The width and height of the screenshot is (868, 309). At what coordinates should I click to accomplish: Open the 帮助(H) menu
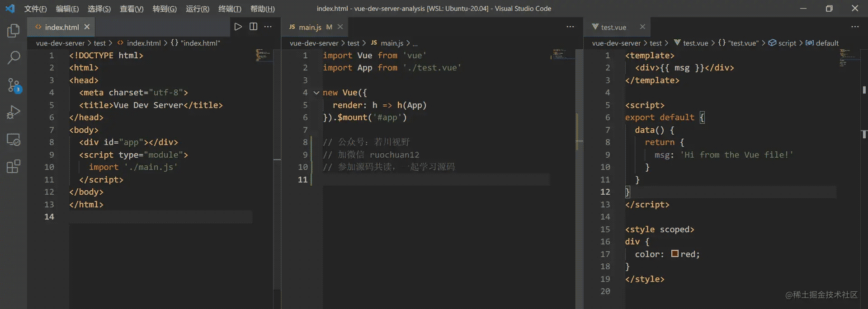click(263, 9)
